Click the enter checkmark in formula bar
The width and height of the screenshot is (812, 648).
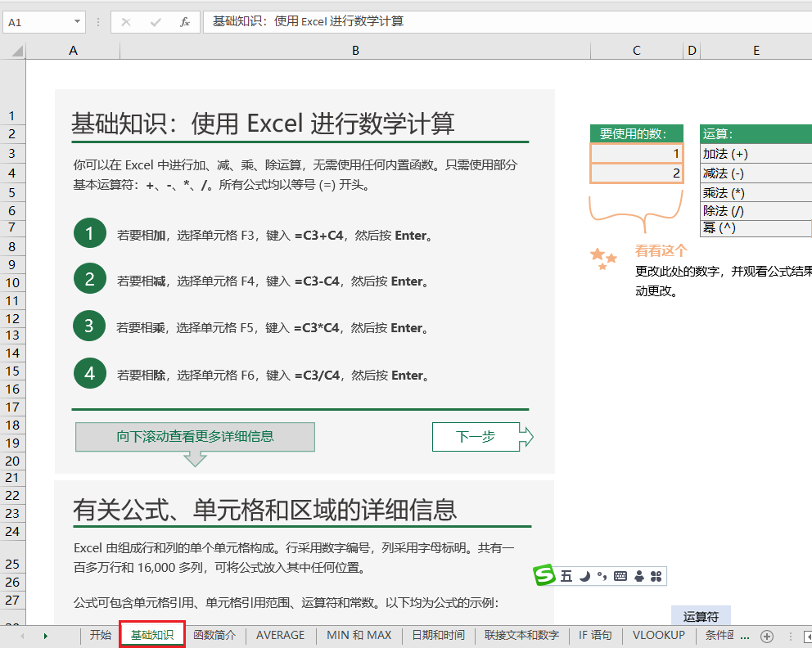(156, 22)
